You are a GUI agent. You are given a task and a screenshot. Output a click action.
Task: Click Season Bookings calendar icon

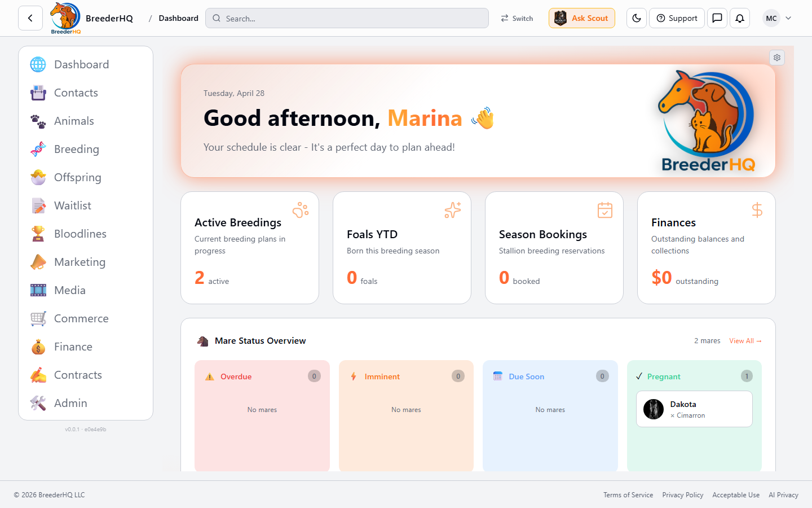605,210
